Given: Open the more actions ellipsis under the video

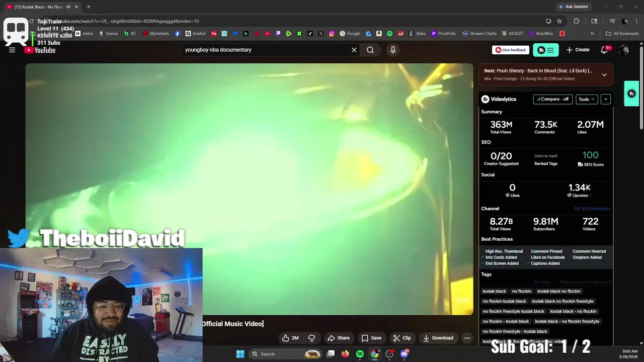Looking at the screenshot, I should pyautogui.click(x=467, y=338).
